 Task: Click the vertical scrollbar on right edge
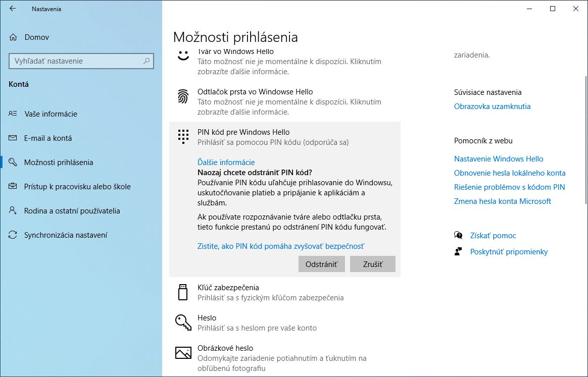[x=586, y=140]
